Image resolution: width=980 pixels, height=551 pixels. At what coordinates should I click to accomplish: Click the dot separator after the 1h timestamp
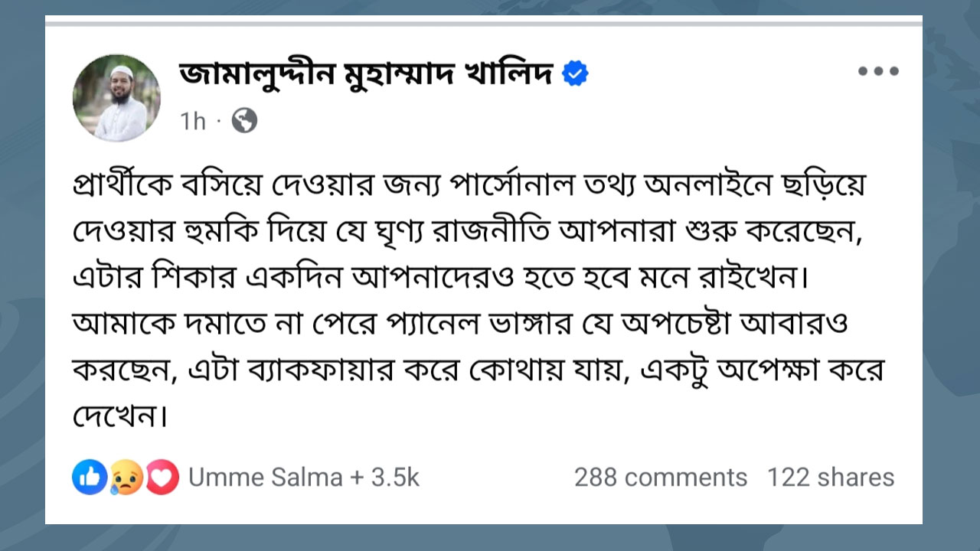(217, 121)
